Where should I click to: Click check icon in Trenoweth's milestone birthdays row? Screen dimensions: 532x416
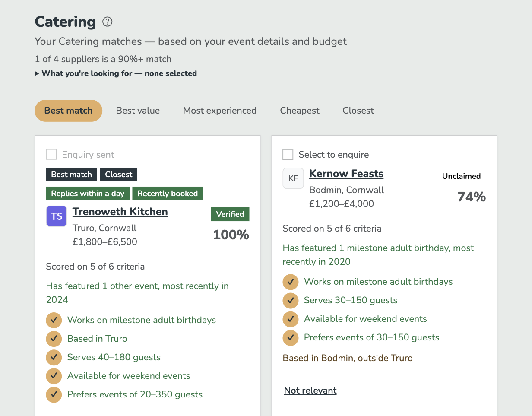(x=54, y=320)
